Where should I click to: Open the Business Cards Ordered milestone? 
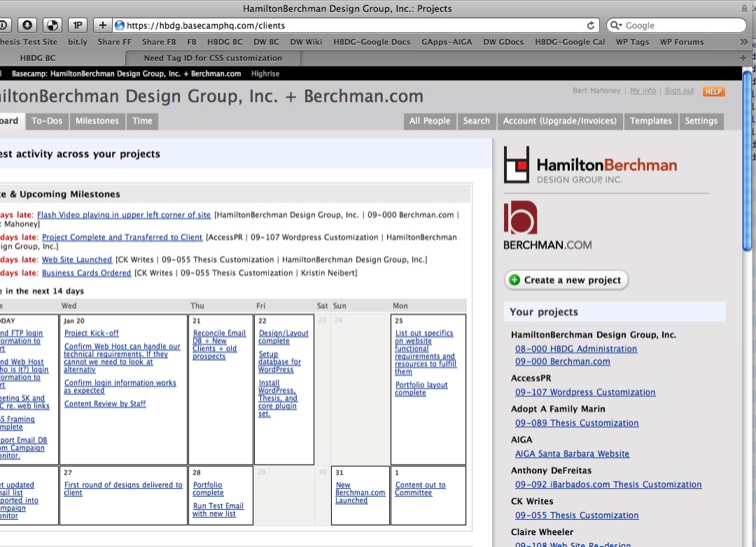pos(86,273)
